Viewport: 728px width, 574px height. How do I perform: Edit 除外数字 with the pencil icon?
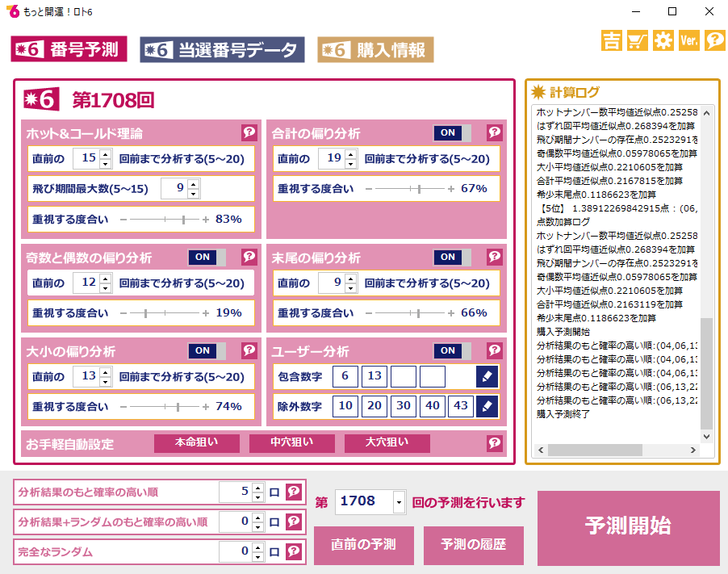coord(487,405)
